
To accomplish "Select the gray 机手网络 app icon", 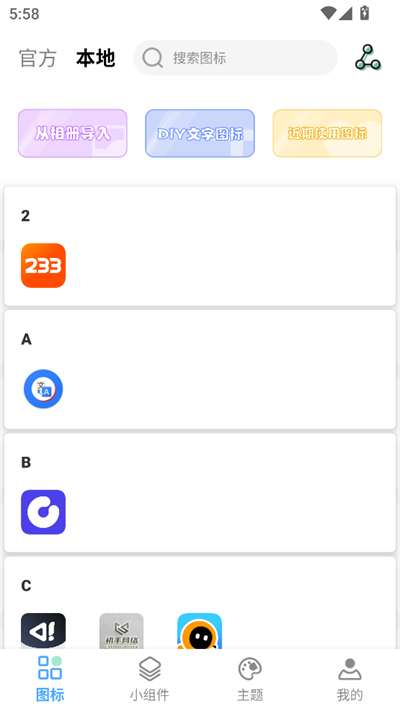I will pos(122,631).
